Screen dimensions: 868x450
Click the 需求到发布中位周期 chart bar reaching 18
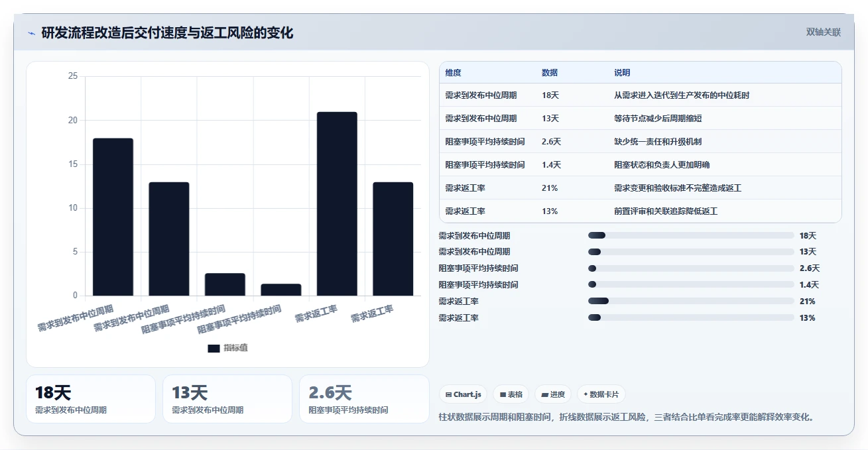pyautogui.click(x=113, y=217)
